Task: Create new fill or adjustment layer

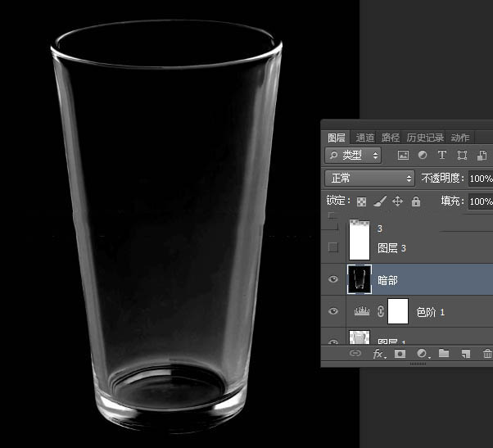Action: point(423,354)
